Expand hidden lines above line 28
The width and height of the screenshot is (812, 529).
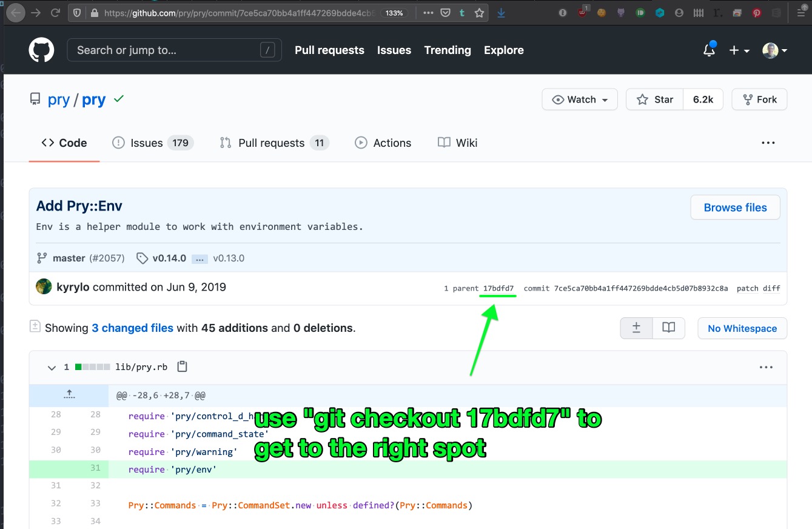point(69,395)
